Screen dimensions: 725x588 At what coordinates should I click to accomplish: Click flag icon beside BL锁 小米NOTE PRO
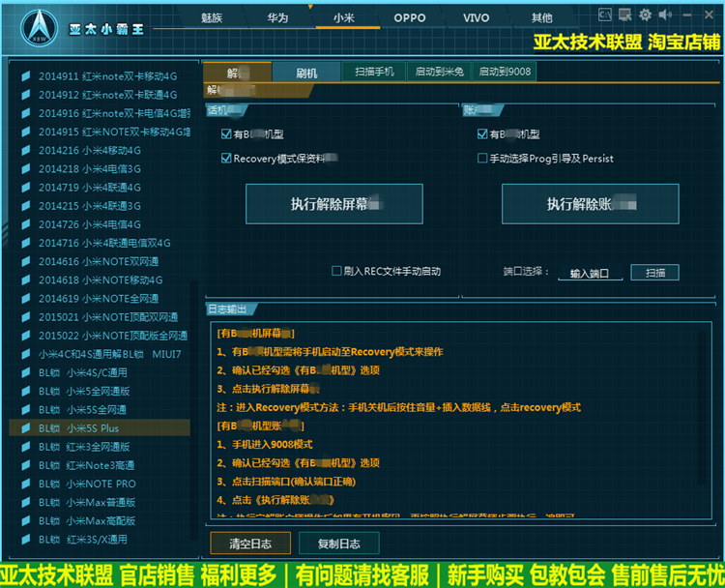pos(26,484)
